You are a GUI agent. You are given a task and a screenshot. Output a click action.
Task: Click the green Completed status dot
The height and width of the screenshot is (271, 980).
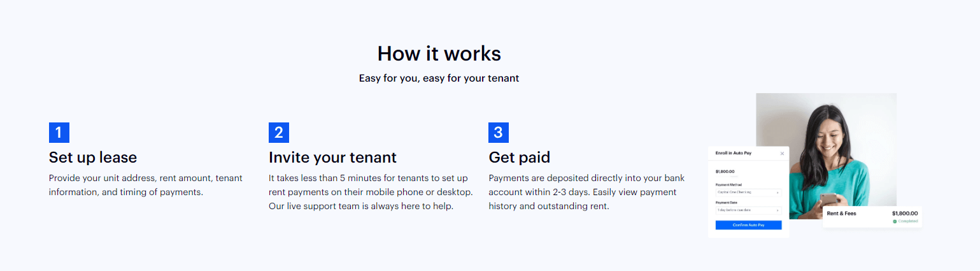pyautogui.click(x=895, y=221)
